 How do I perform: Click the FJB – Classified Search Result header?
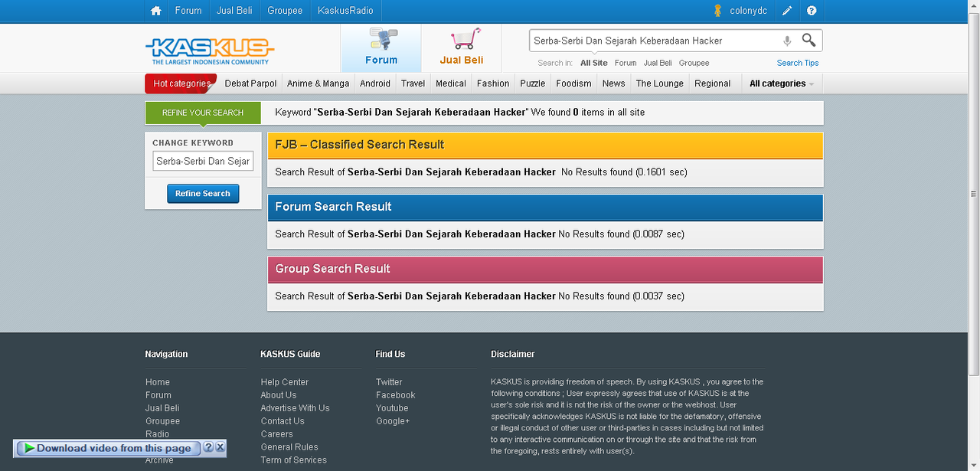tap(545, 145)
